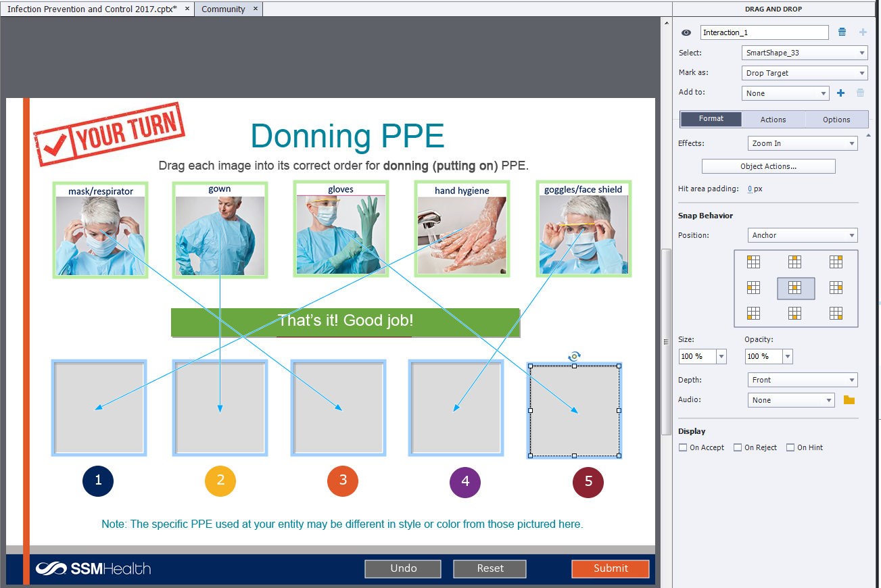Click the Interaction_1 name input field
Viewport: 881px width, 588px height.
click(x=764, y=32)
